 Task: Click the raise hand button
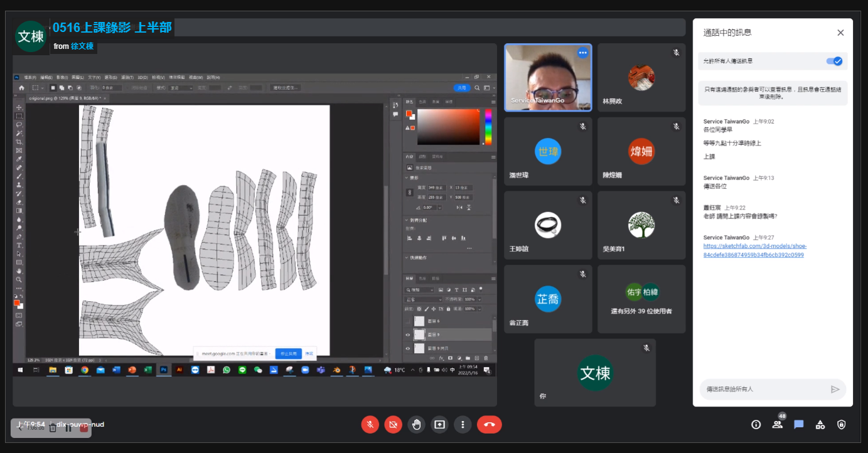416,425
